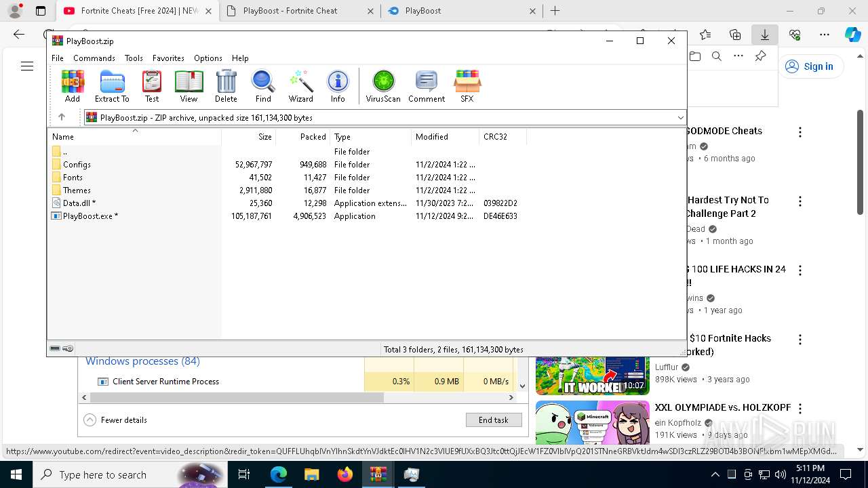
Task: Run VirusScan on the archive
Action: tap(383, 86)
